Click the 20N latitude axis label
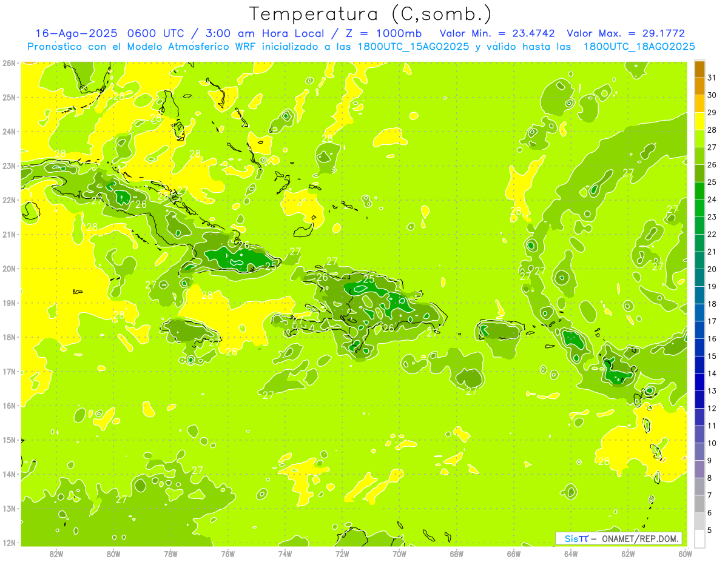This screenshot has height=562, width=728. pyautogui.click(x=9, y=269)
